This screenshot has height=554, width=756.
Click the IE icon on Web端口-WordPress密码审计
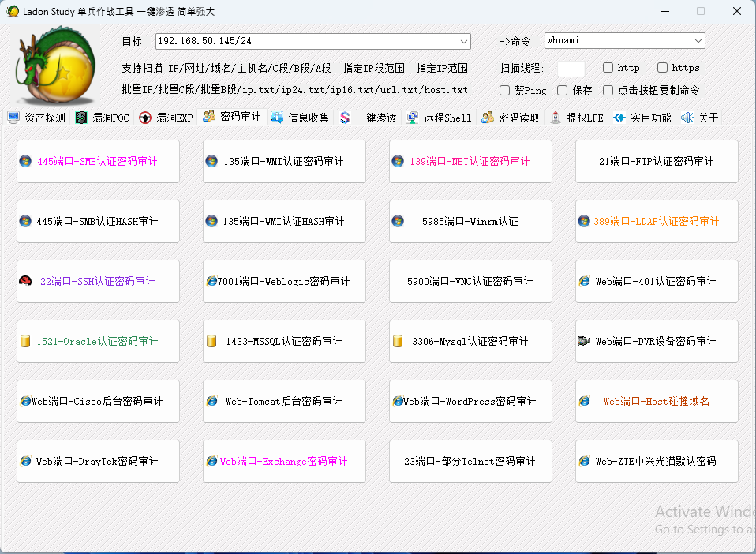(398, 401)
